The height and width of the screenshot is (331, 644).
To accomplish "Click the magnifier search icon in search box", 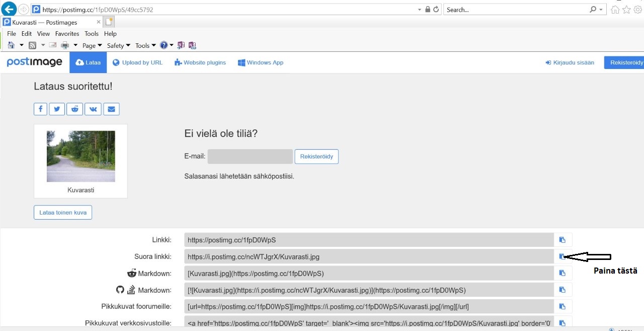I will [593, 10].
